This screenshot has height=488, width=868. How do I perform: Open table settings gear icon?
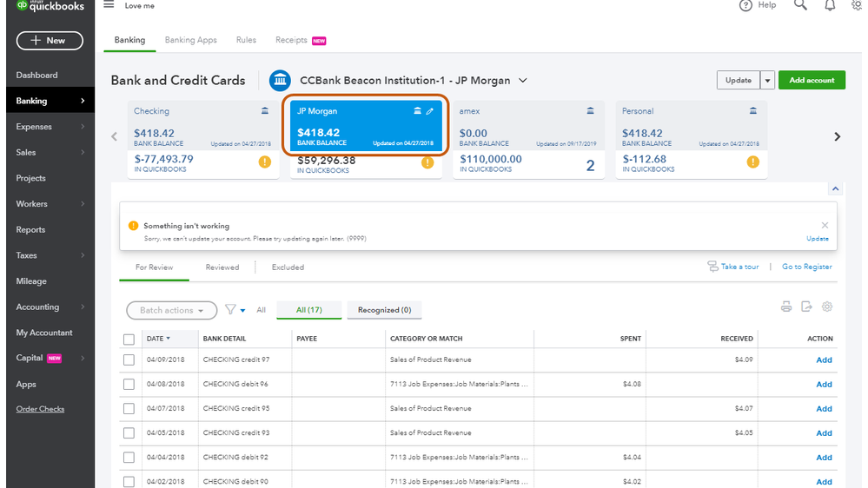click(x=827, y=307)
